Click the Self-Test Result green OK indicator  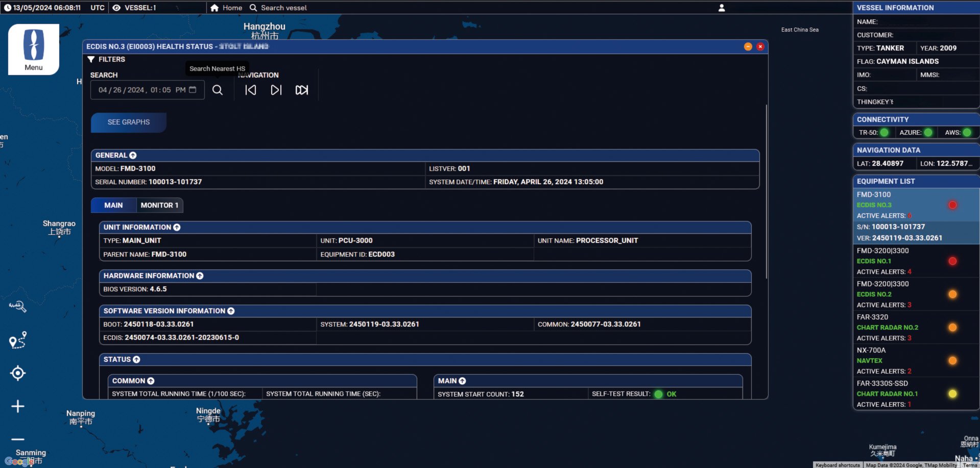pos(658,394)
